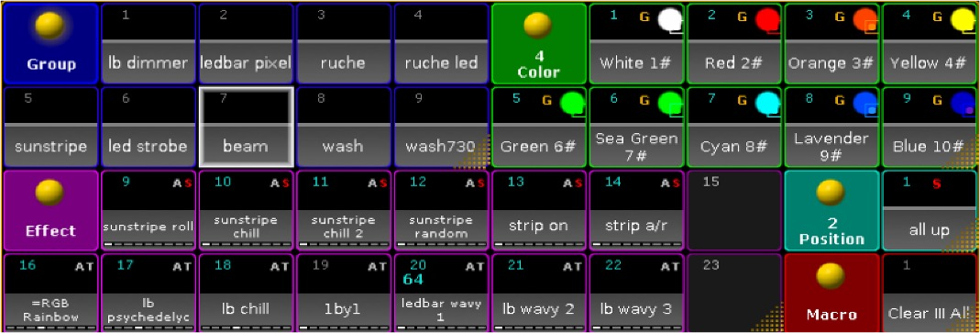
Task: Recall the 'all up' position preset
Action: (x=930, y=210)
